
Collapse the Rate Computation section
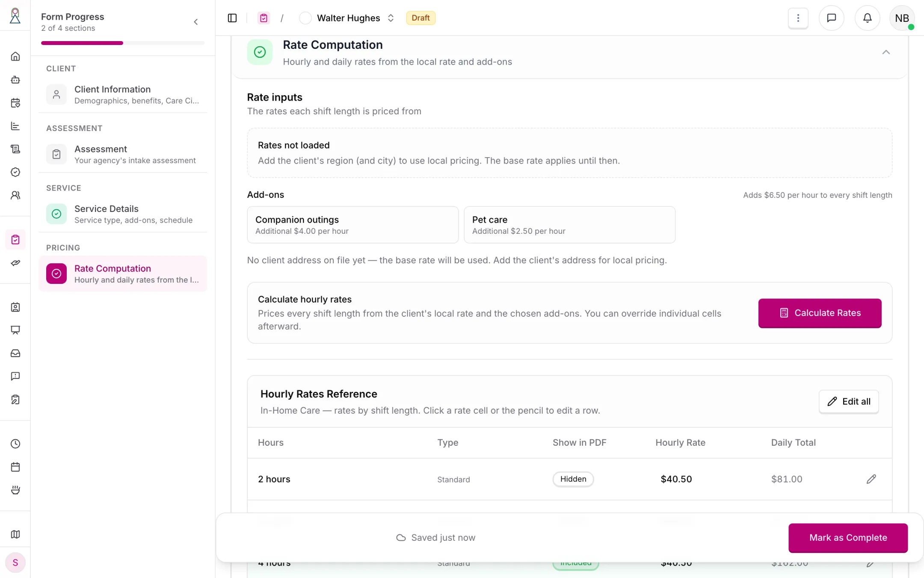click(886, 52)
